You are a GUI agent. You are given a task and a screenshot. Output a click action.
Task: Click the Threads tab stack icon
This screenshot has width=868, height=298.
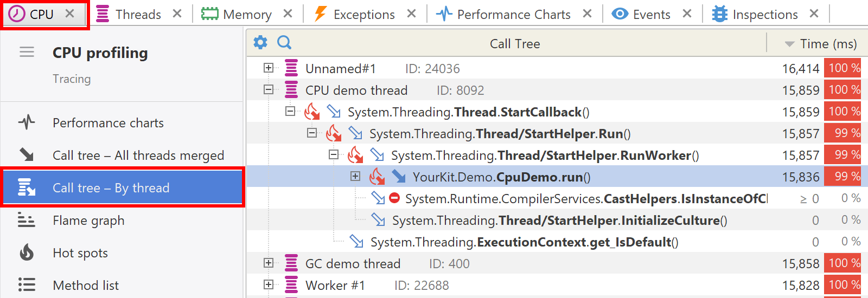pos(103,14)
